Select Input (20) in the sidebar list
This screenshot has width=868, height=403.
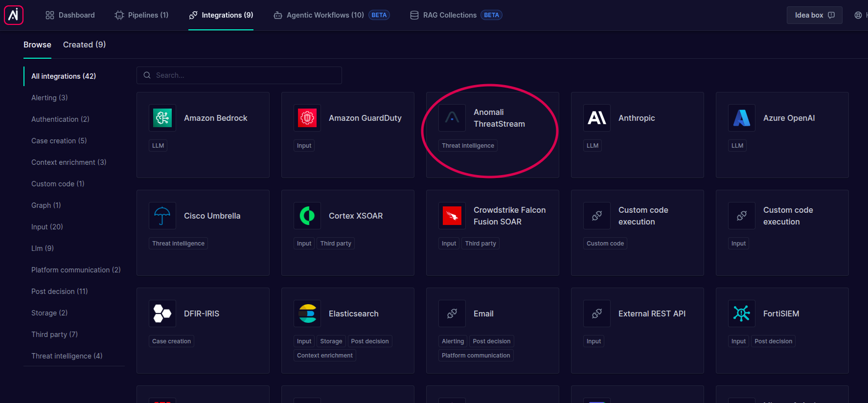pyautogui.click(x=47, y=227)
